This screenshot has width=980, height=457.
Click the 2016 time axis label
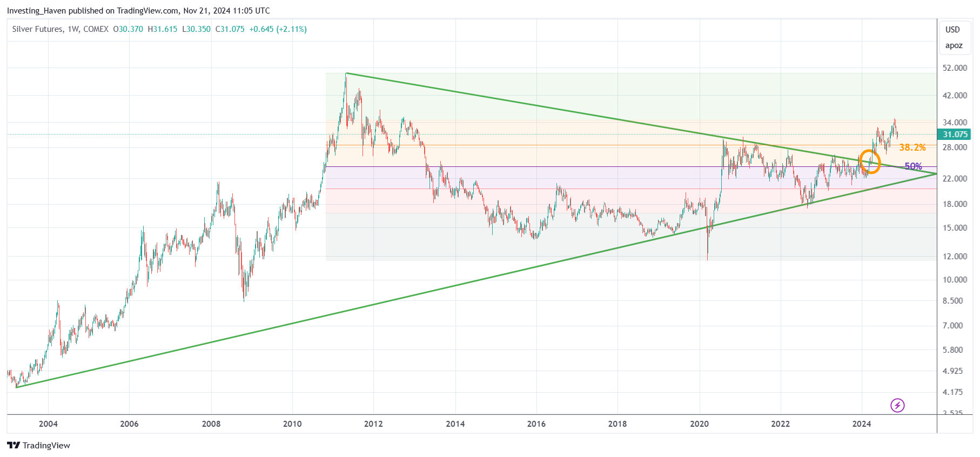tap(536, 424)
